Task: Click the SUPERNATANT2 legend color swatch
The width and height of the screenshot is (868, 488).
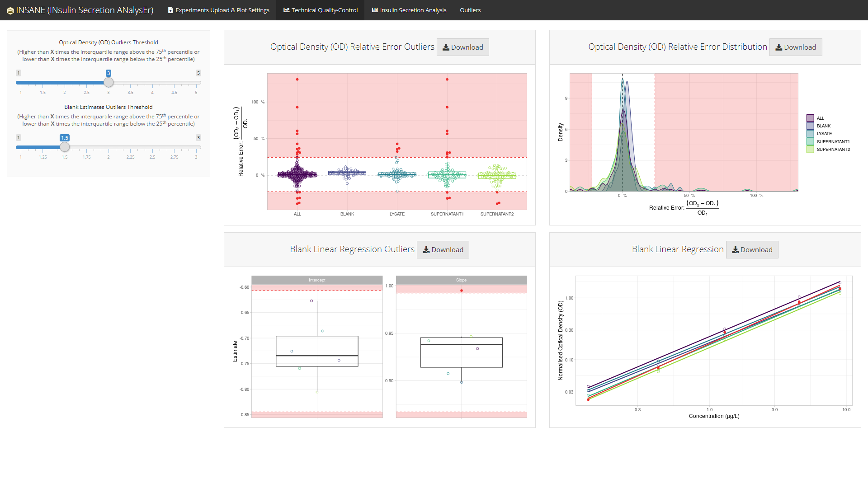Action: [x=810, y=149]
